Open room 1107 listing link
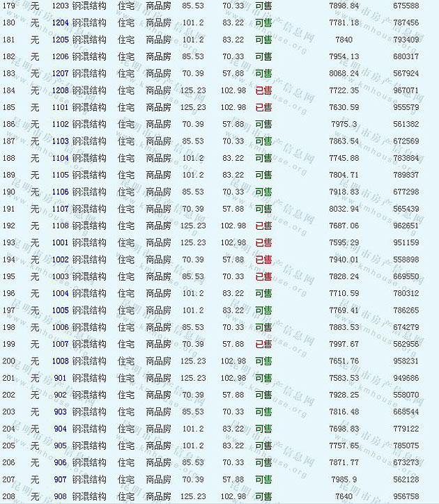439x504 pixels. (x=61, y=209)
